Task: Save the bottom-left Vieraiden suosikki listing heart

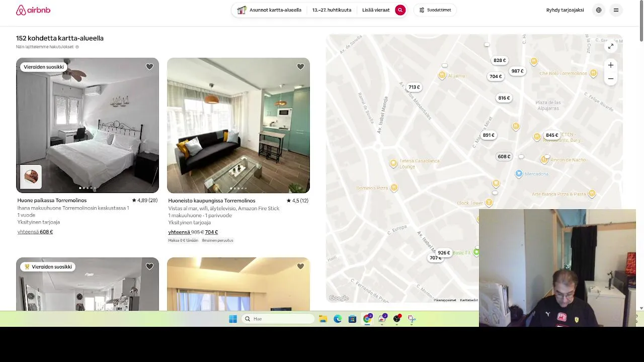Action: point(149,266)
